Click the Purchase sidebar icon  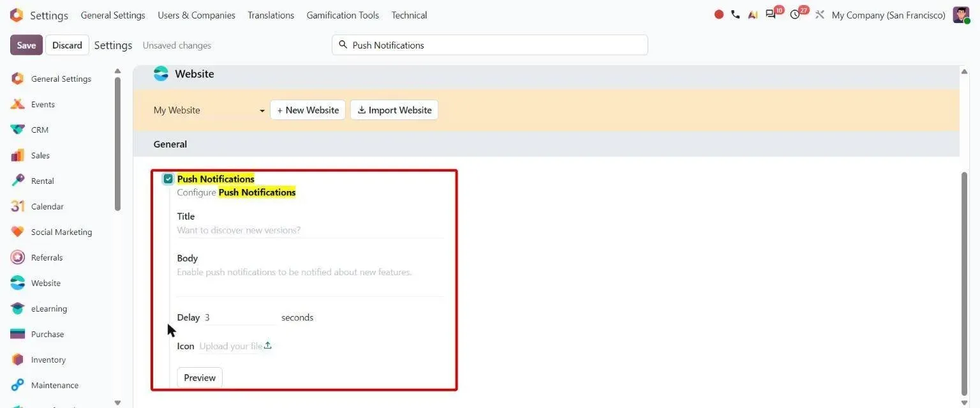pyautogui.click(x=18, y=334)
